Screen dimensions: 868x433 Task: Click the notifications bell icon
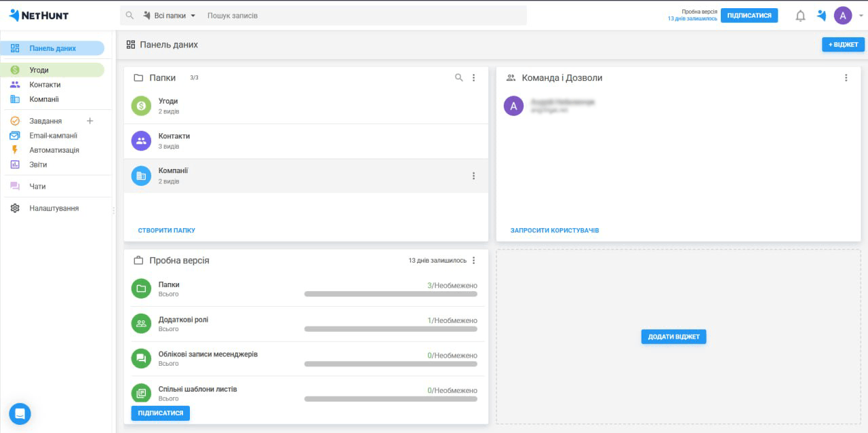(x=800, y=16)
